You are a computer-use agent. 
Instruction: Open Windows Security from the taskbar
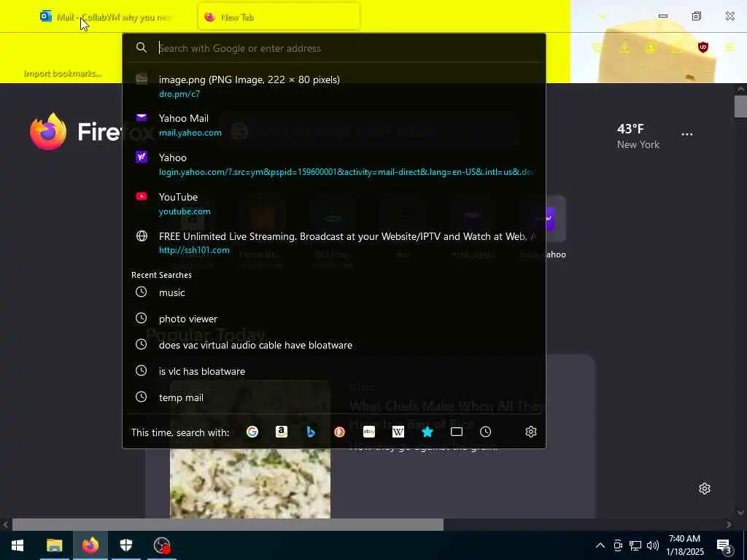click(125, 545)
